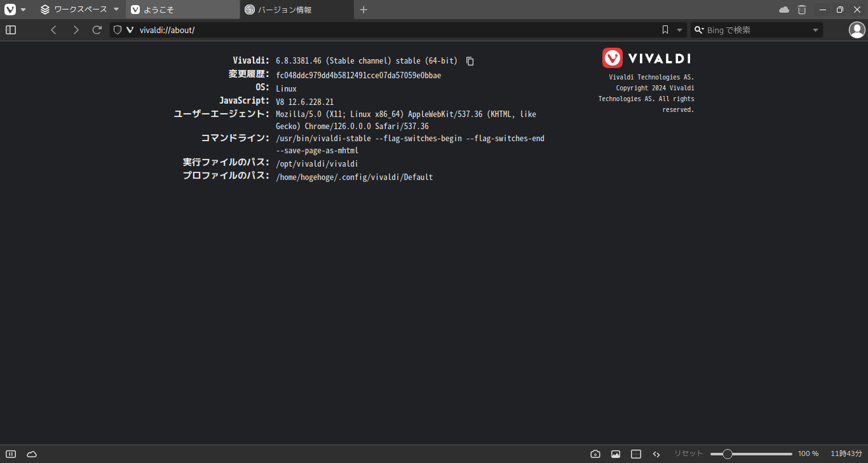Expand the address bar history dropdown

[x=679, y=30]
